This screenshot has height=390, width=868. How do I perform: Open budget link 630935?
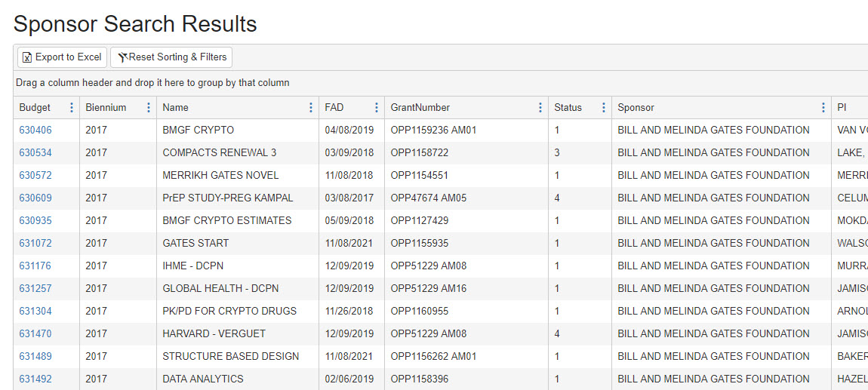click(35, 221)
